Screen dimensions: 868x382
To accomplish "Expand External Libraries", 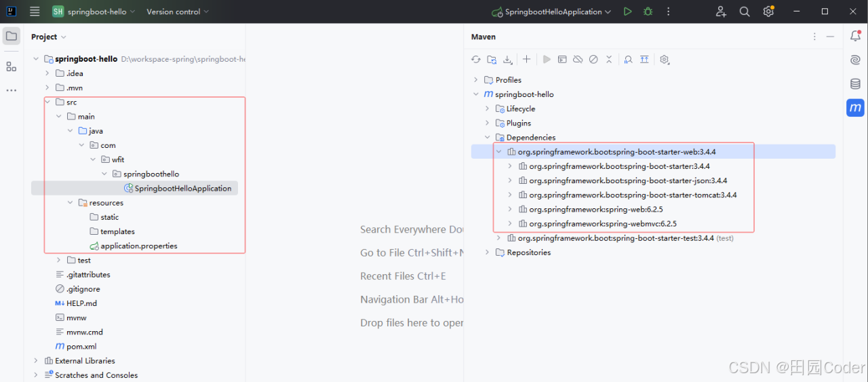I will [36, 361].
